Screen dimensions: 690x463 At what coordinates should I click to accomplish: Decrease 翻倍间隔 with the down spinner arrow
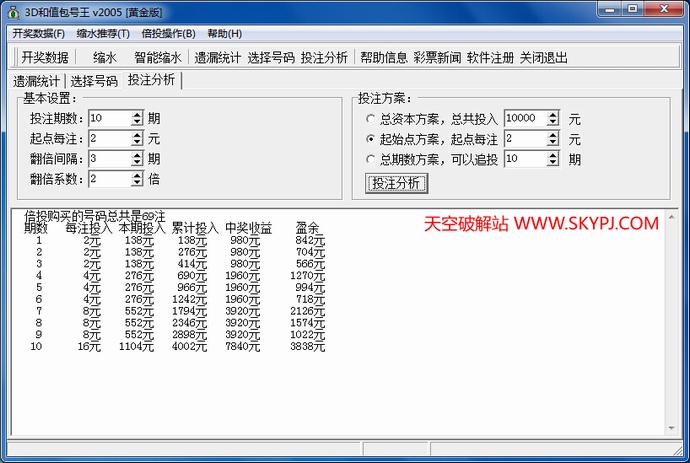coord(138,163)
